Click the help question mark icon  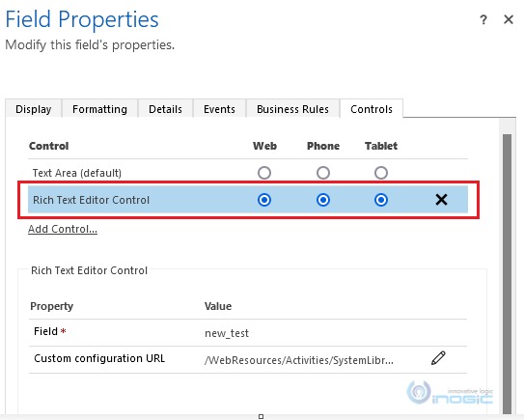coord(483,19)
